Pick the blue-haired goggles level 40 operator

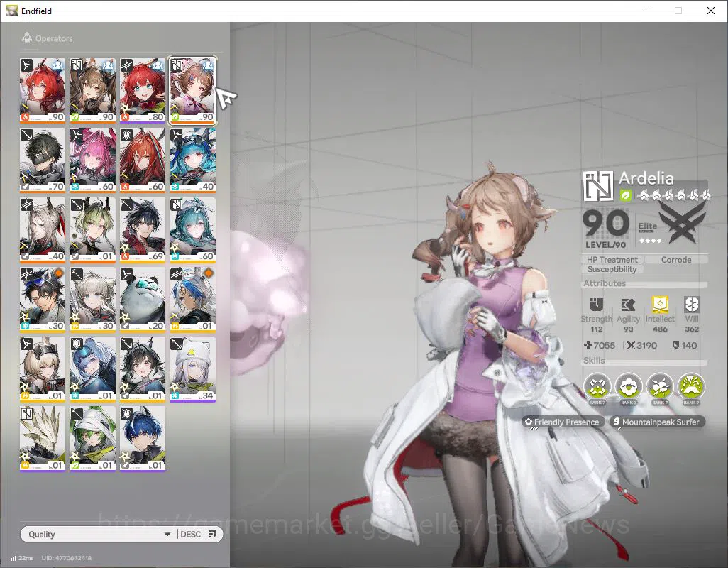193,159
